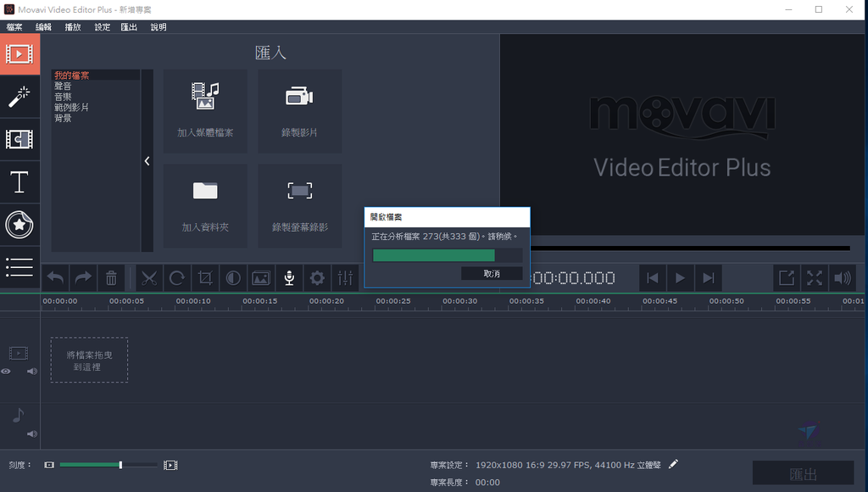Screen dimensions: 868x492
Task: Go to previous frame button
Action: pos(653,278)
